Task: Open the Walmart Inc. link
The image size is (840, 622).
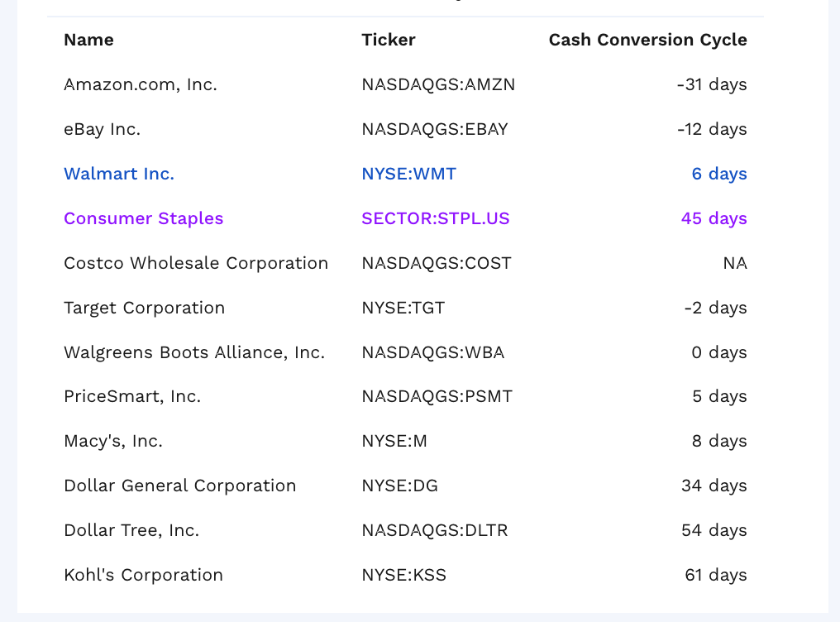Action: click(x=119, y=174)
